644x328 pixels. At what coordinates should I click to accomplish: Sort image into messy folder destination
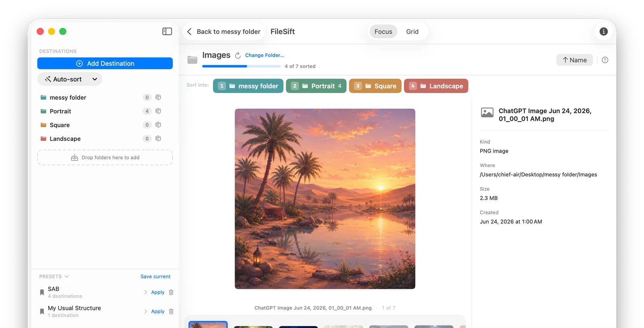point(248,86)
